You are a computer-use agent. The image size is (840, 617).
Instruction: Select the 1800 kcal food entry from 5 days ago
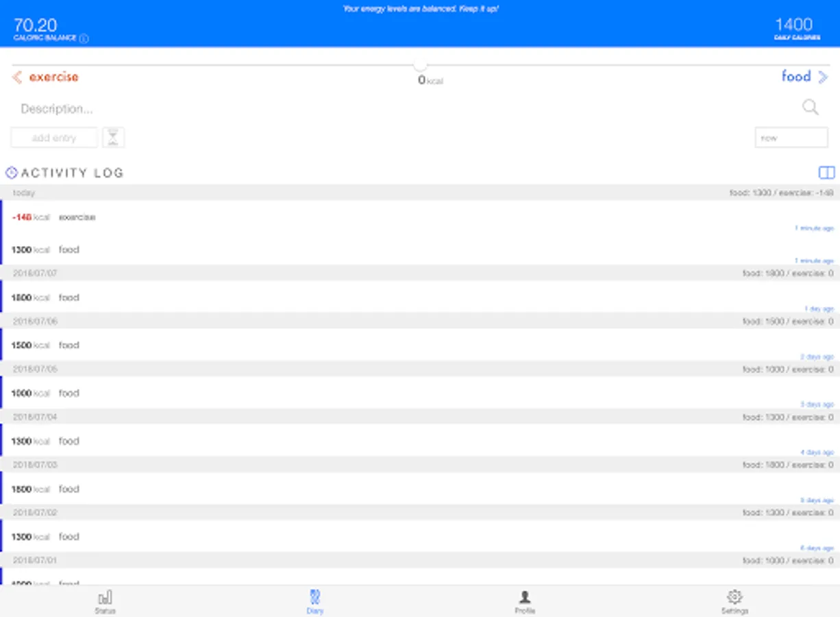click(420, 489)
